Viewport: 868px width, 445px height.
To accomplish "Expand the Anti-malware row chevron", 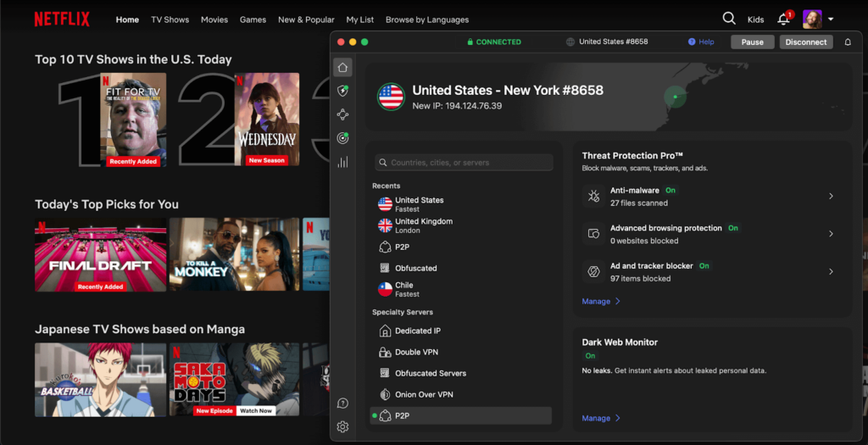I will pos(831,196).
